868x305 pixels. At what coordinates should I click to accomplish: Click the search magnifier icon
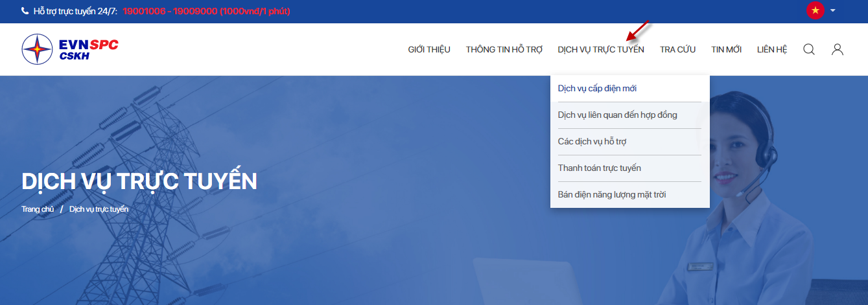coord(809,49)
